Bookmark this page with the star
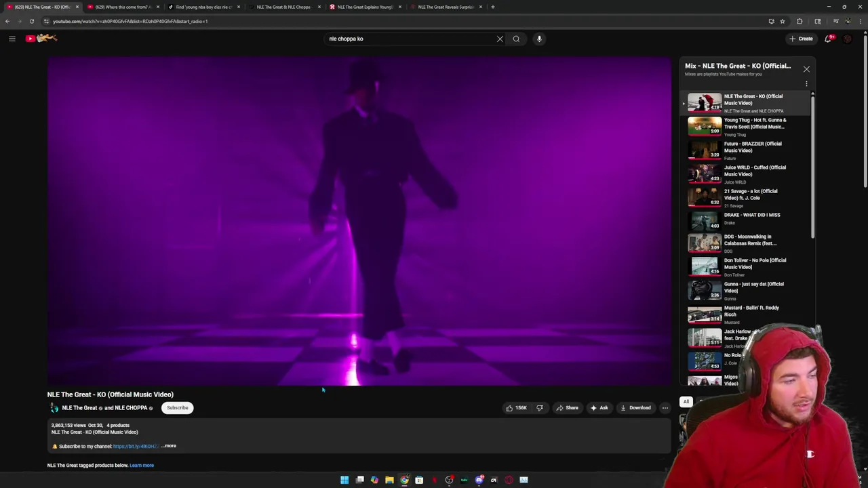The height and width of the screenshot is (488, 868). [x=782, y=21]
